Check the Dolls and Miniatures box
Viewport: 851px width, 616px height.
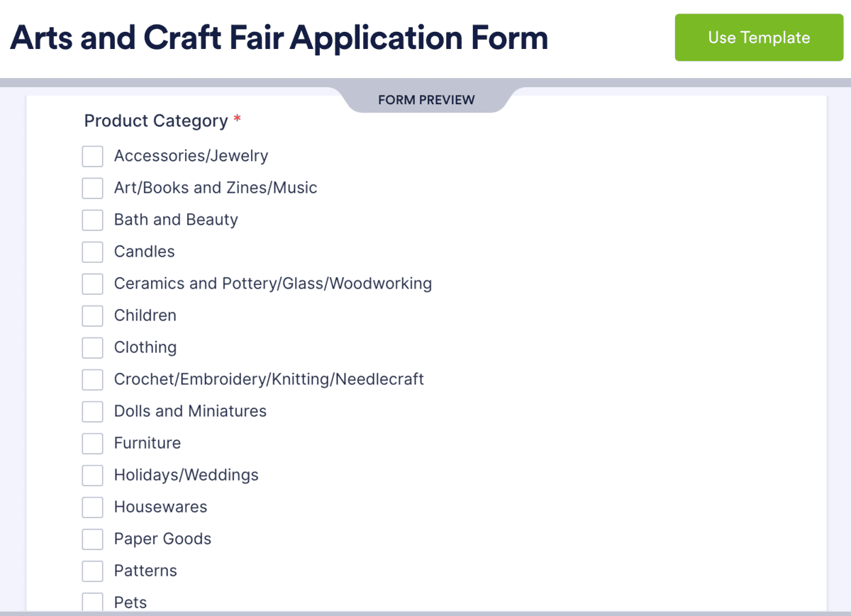point(92,412)
